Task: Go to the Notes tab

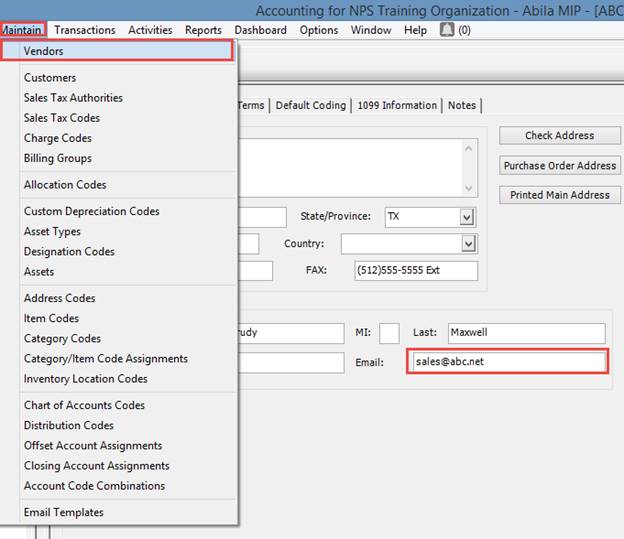Action: tap(462, 105)
